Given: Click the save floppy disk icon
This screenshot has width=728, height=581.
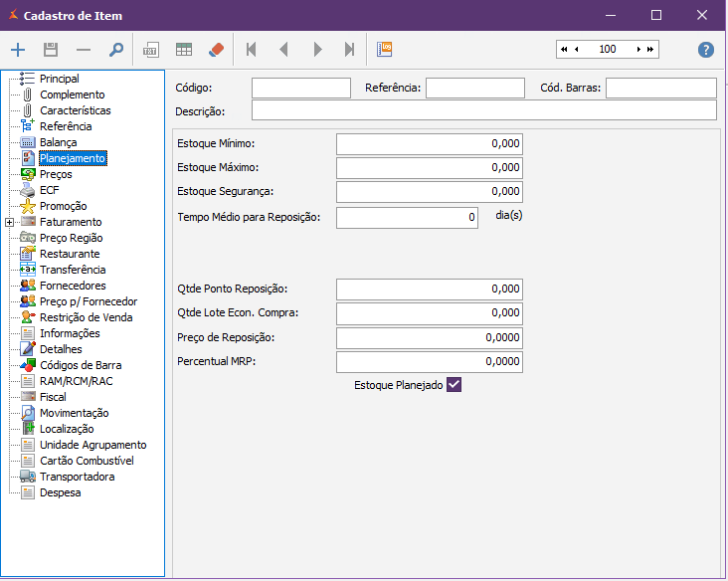Looking at the screenshot, I should (51, 49).
